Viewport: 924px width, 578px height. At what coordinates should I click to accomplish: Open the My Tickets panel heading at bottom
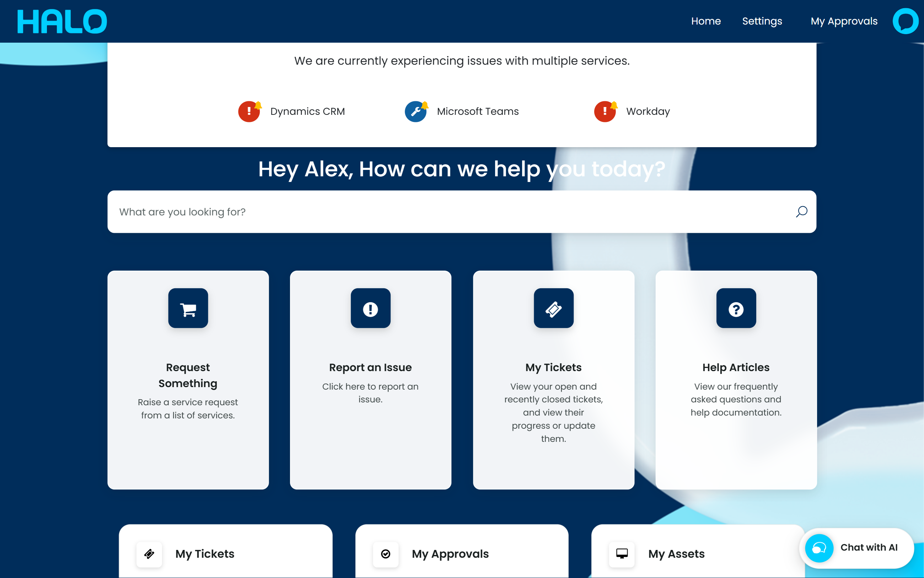click(x=205, y=554)
